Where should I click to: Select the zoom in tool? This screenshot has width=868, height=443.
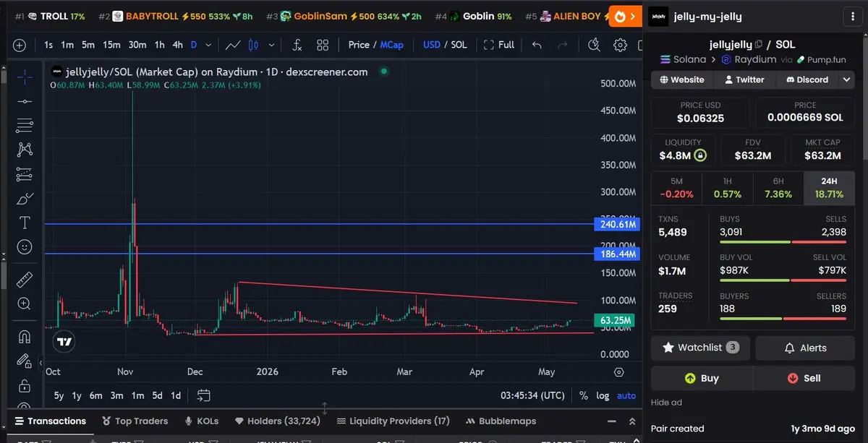25,304
